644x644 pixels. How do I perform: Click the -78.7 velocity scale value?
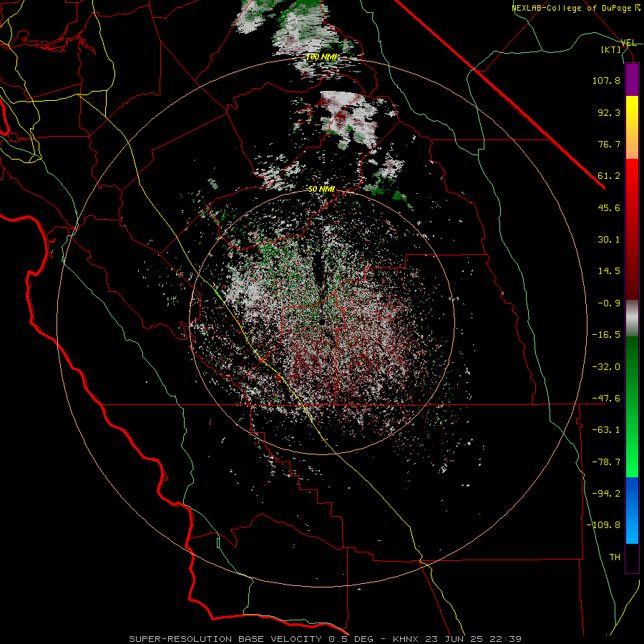[x=606, y=462]
